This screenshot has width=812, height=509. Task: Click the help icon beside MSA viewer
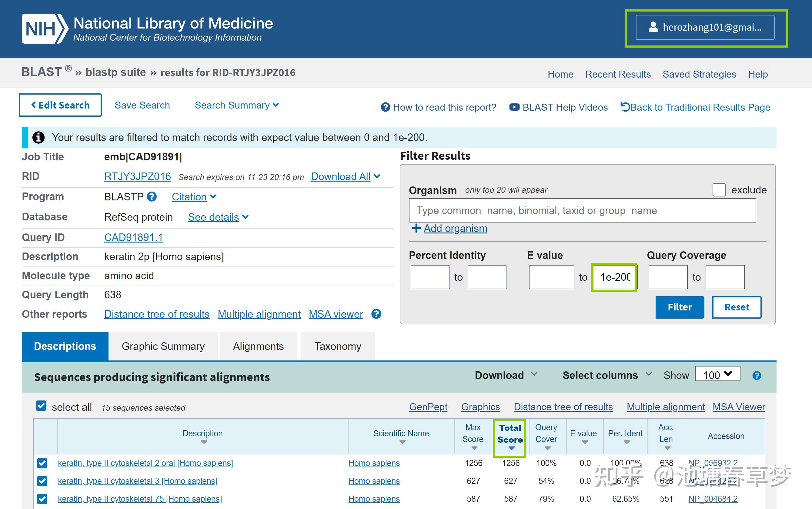pos(376,314)
